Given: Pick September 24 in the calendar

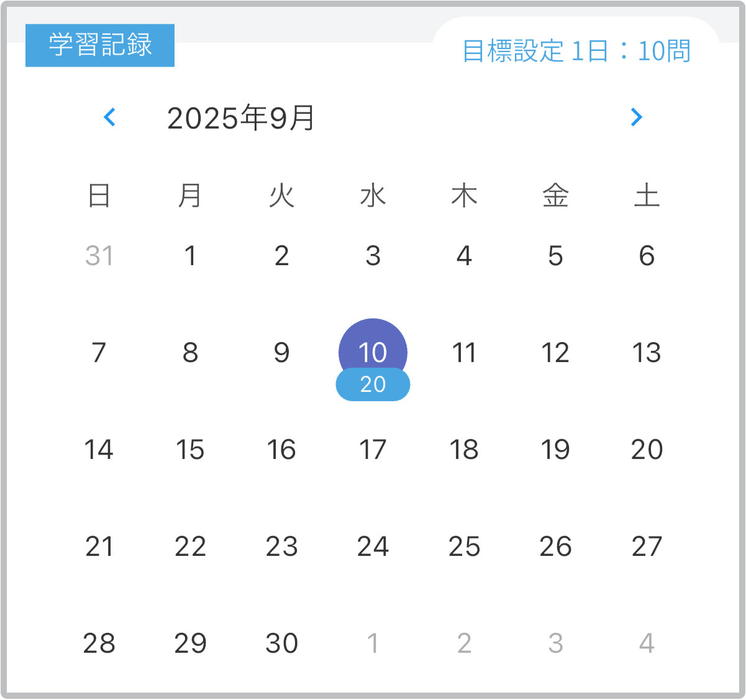Looking at the screenshot, I should [x=373, y=547].
